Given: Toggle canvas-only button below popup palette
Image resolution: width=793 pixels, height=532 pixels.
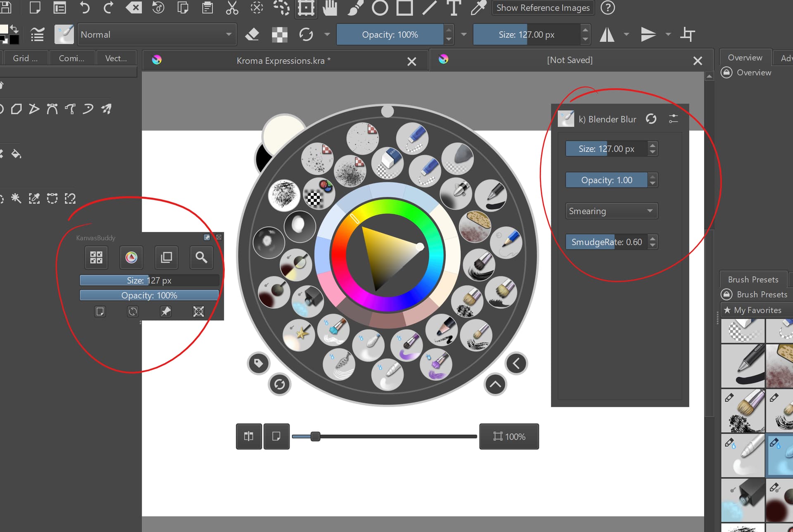Looking at the screenshot, I should [x=276, y=436].
